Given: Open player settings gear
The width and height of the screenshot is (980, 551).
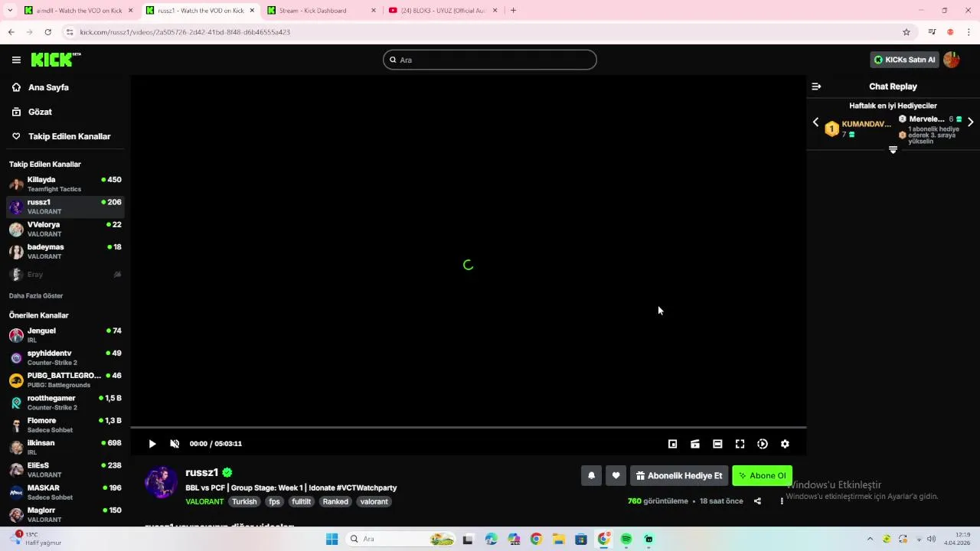Looking at the screenshot, I should [785, 444].
